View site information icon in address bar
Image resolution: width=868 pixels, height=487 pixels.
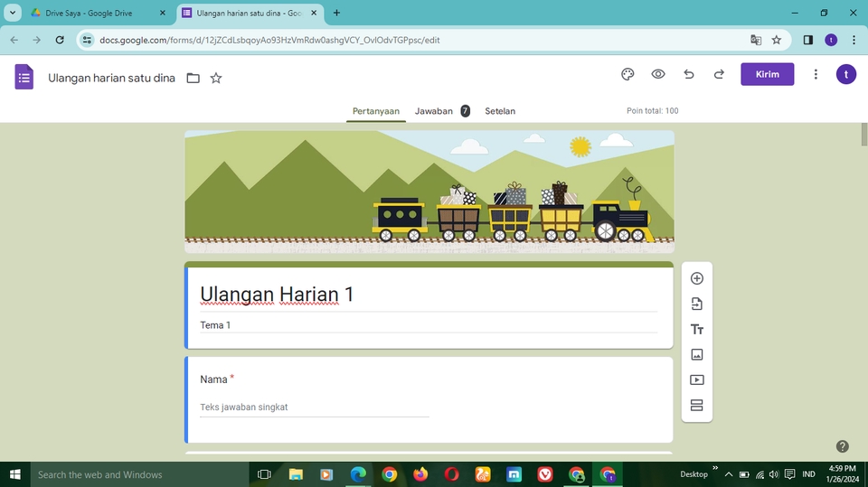87,40
